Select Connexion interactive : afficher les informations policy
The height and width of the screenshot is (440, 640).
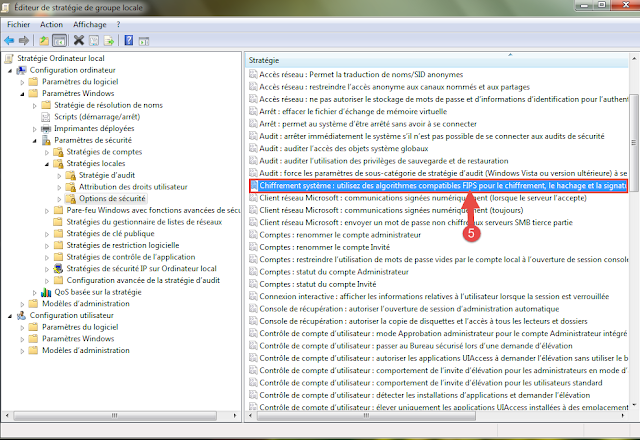[x=434, y=296]
